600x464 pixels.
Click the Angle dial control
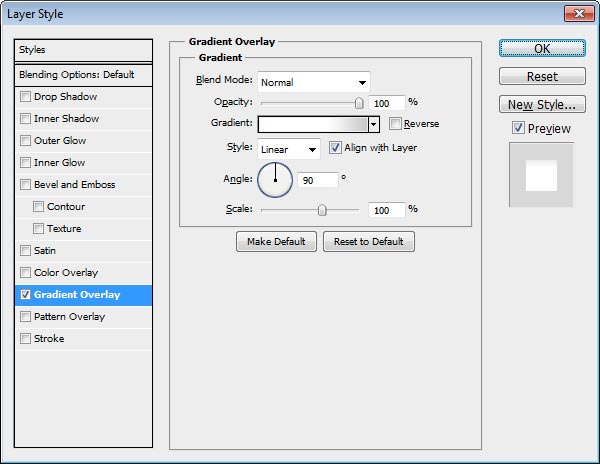pos(275,180)
